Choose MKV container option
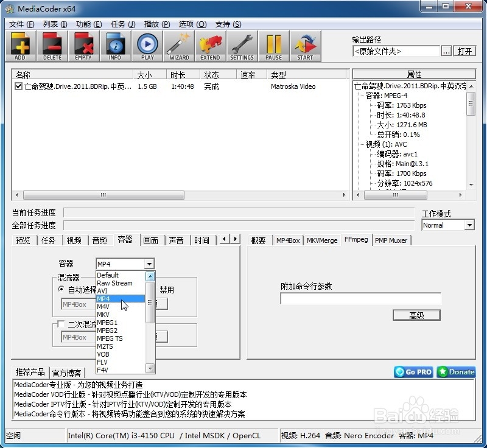 (121, 315)
